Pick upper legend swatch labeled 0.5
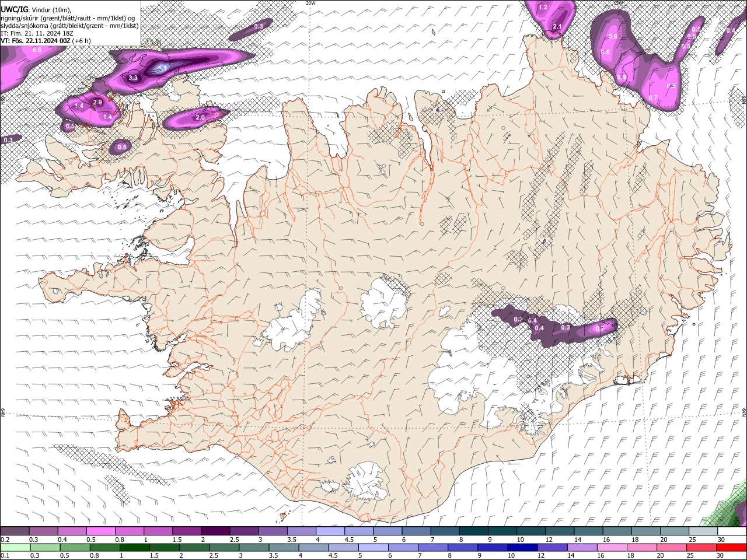The width and height of the screenshot is (747, 560). [100, 531]
